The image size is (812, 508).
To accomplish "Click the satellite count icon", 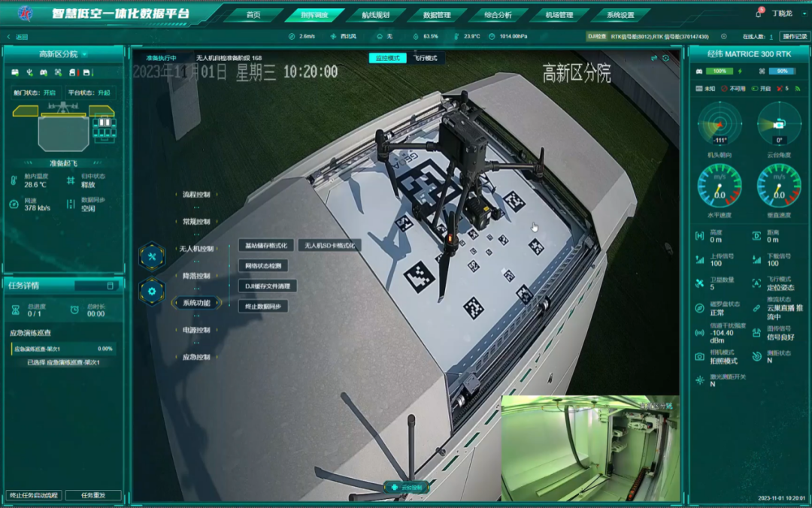I will click(x=700, y=283).
